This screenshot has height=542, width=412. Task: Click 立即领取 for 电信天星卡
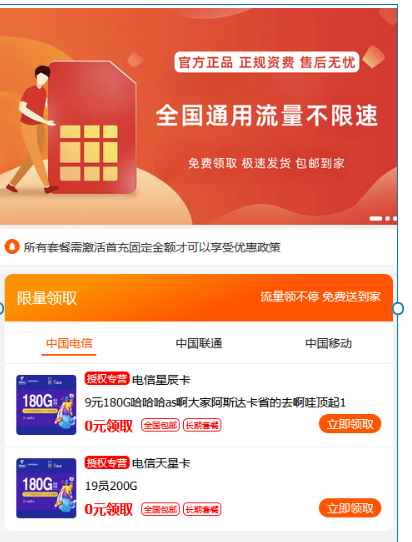pos(350,508)
